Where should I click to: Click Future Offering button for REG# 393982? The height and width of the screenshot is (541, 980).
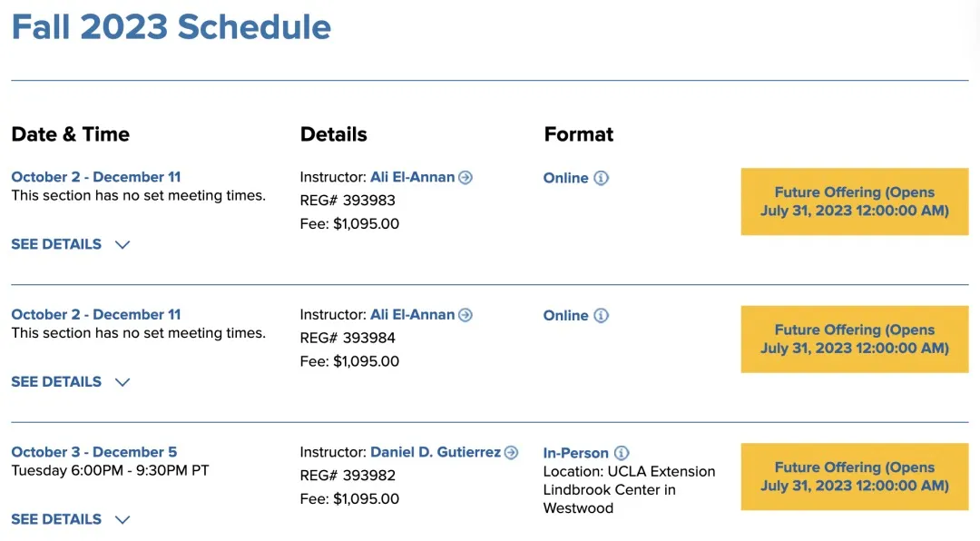pyautogui.click(x=854, y=477)
